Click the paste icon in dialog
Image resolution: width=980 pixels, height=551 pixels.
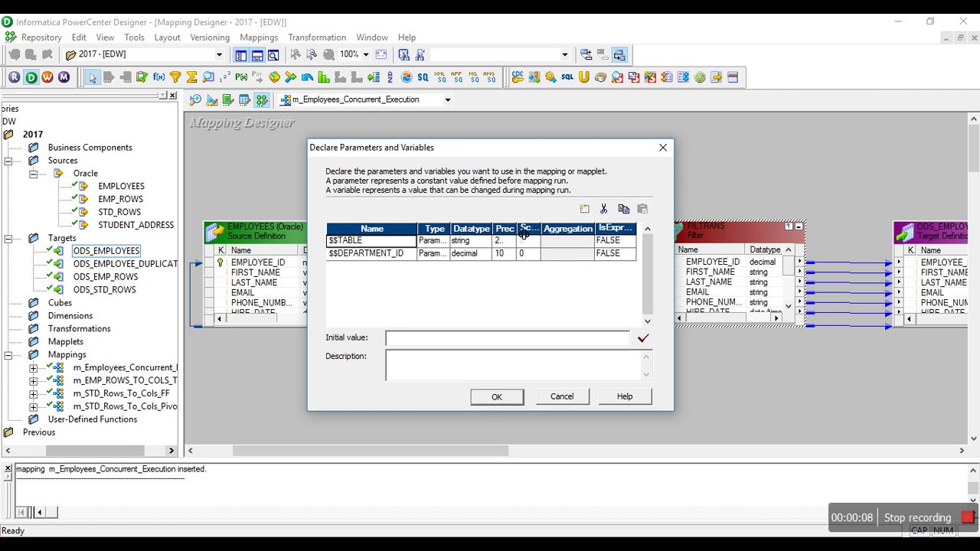tap(642, 209)
